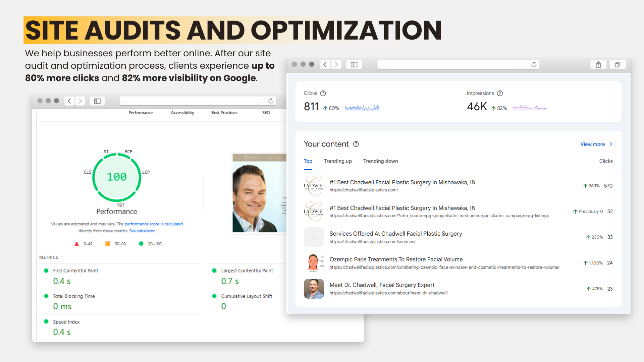
Task: Click address bar in Search Console window
Action: point(458,64)
